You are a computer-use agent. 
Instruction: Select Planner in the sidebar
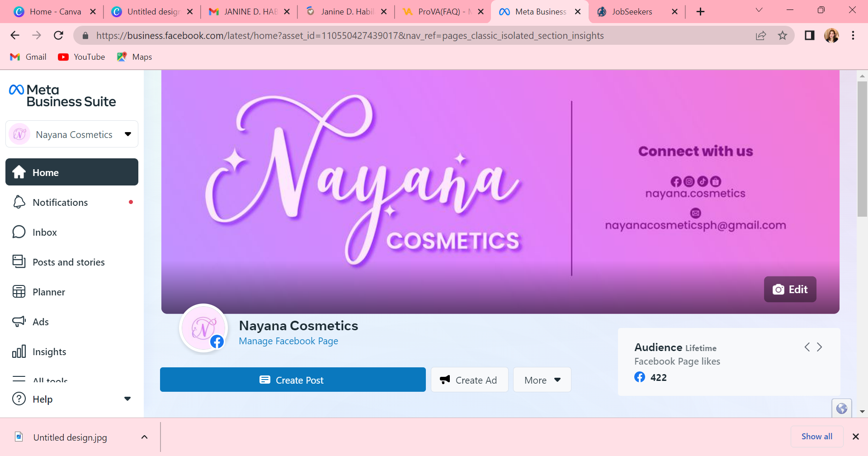pos(72,292)
